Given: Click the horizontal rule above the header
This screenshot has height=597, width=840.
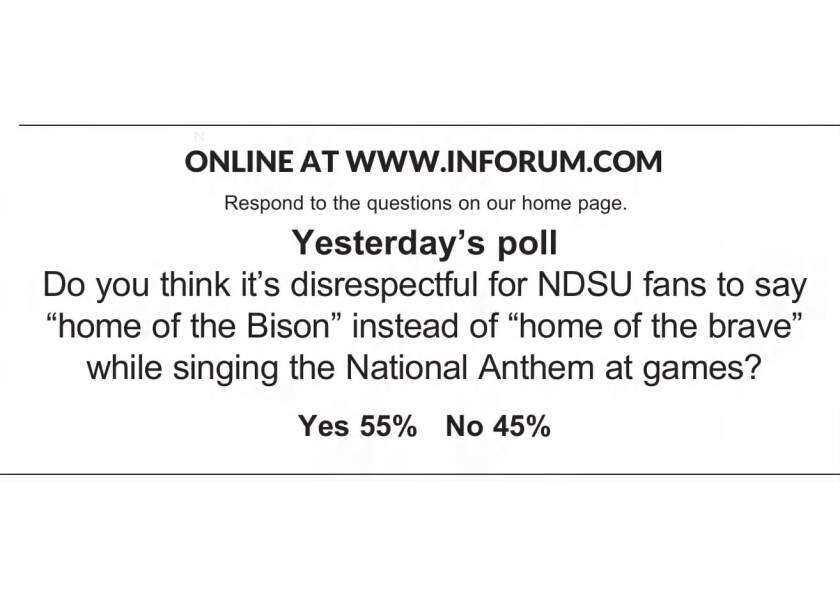Looking at the screenshot, I should (429, 125).
